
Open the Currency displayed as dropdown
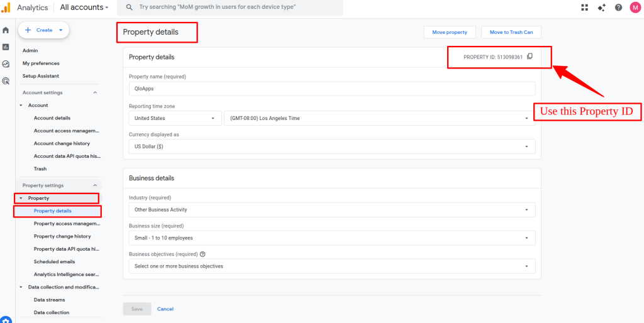[x=331, y=146]
